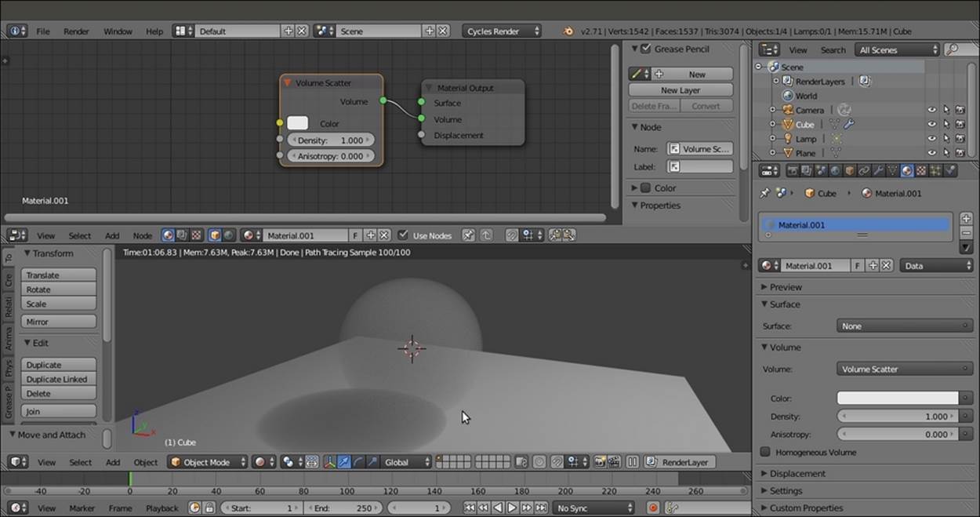The image size is (980, 517).
Task: Open the Node menu in node editor header
Action: (x=142, y=235)
